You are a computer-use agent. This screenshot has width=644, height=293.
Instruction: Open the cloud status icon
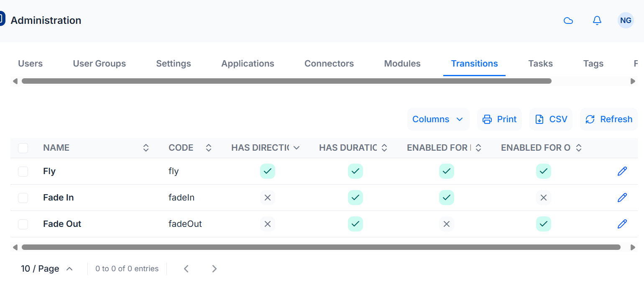[568, 21]
